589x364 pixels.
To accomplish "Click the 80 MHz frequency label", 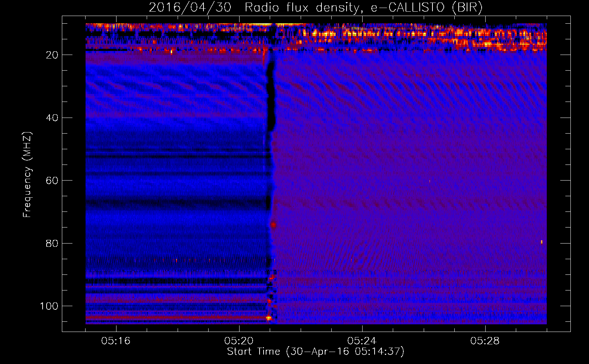I will [x=52, y=243].
